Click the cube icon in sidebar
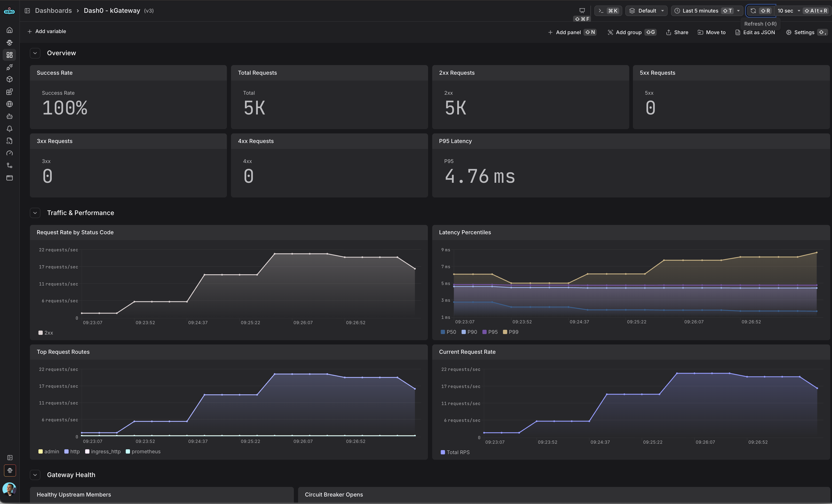Image resolution: width=832 pixels, height=504 pixels. 9,79
